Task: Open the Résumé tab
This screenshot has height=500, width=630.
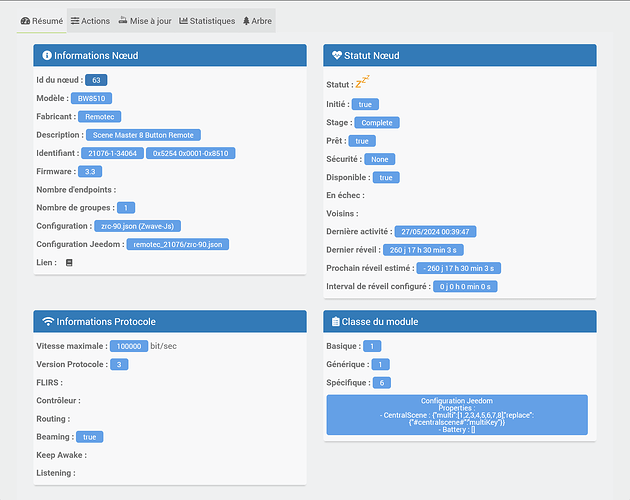Action: [41, 21]
